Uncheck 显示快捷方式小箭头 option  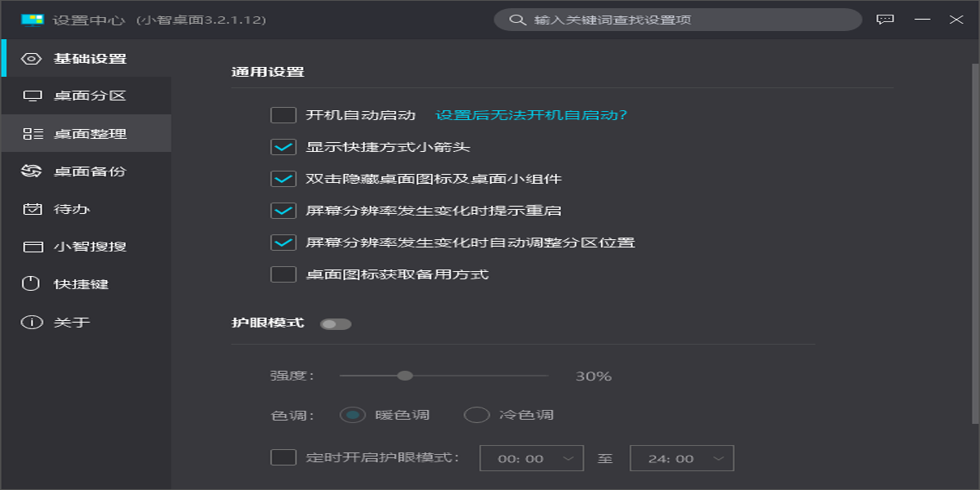point(283,147)
